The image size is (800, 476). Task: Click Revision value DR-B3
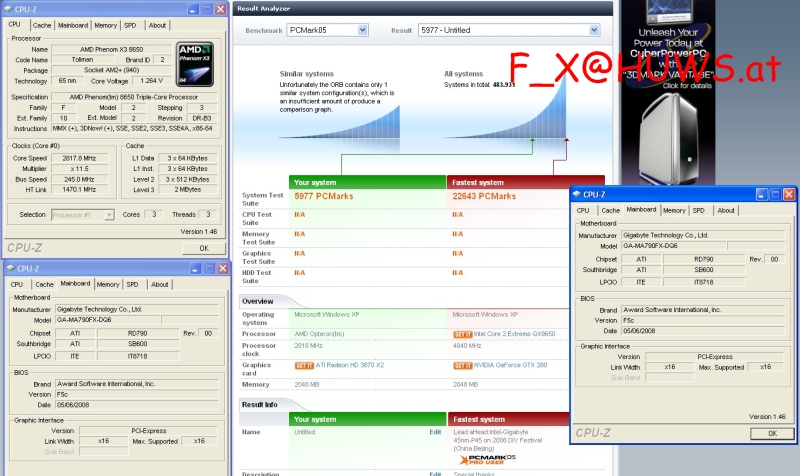coord(202,118)
